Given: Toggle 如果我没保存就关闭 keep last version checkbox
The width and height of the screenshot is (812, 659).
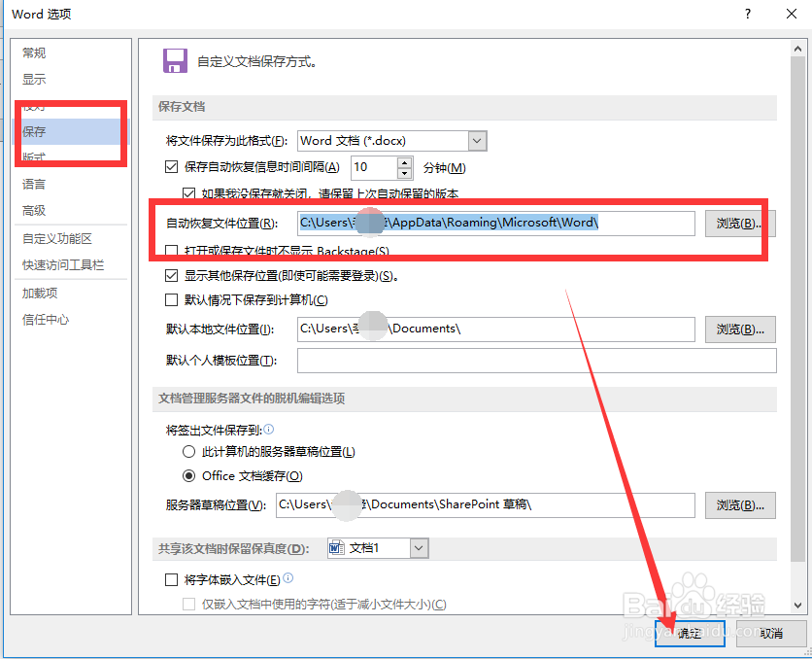Looking at the screenshot, I should pos(189,193).
